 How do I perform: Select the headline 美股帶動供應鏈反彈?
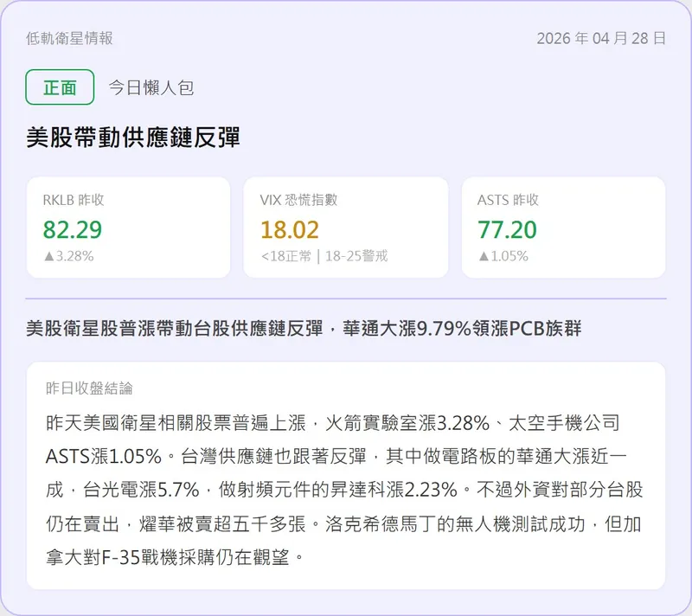click(133, 138)
